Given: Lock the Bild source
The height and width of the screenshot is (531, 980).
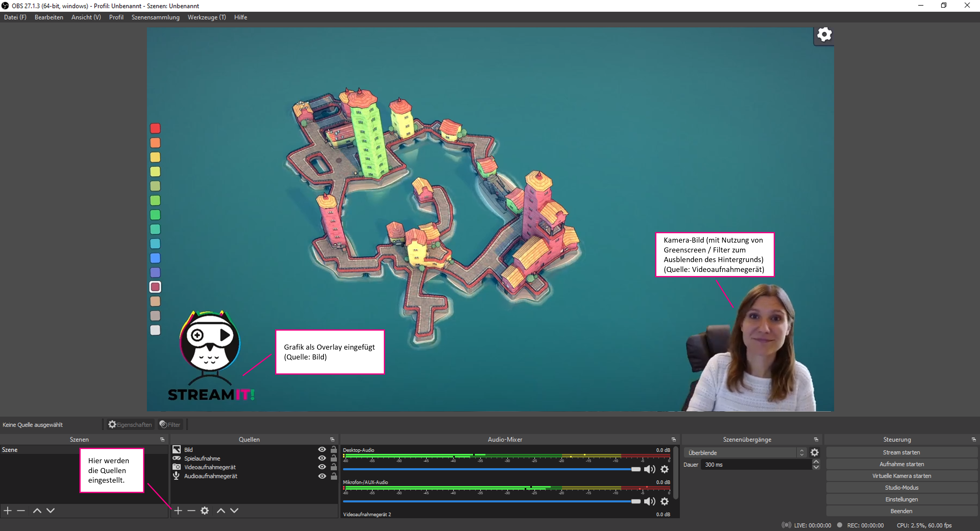Looking at the screenshot, I should [x=334, y=450].
